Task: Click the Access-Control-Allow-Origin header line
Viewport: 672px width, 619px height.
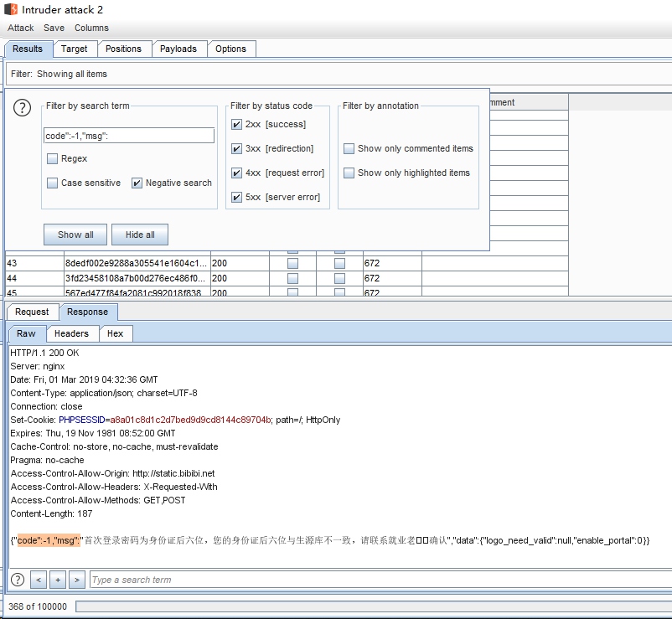Action: point(113,473)
